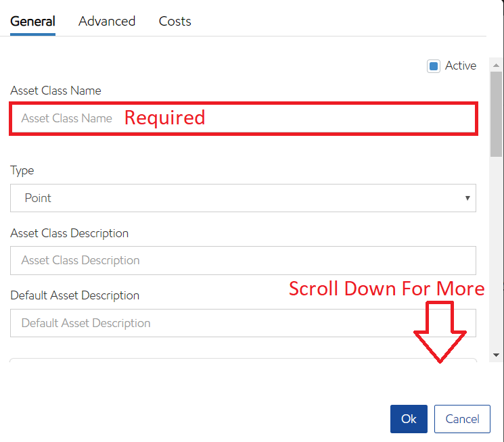Viewport: 504px width, 442px height.
Task: Click the Type dropdown arrow
Action: 467,198
